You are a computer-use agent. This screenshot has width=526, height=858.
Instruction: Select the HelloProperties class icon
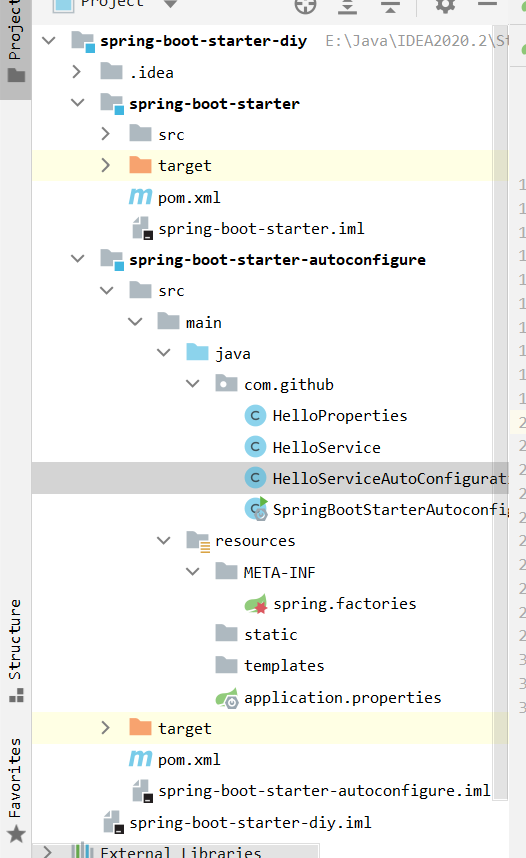255,416
